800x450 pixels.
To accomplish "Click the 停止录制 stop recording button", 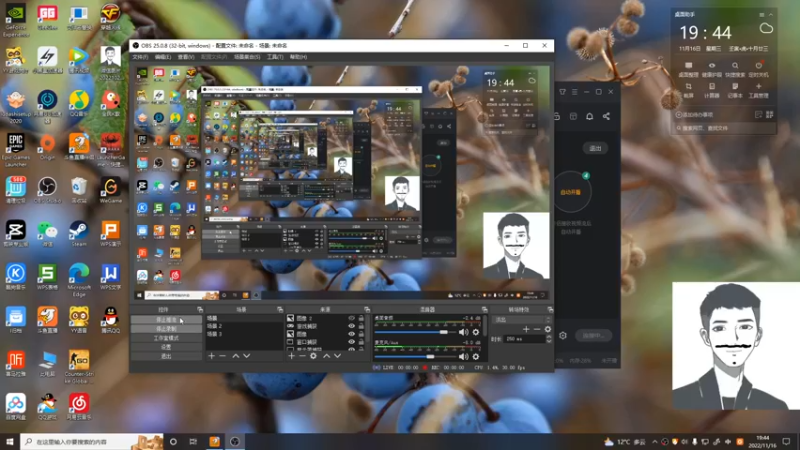I will point(166,329).
